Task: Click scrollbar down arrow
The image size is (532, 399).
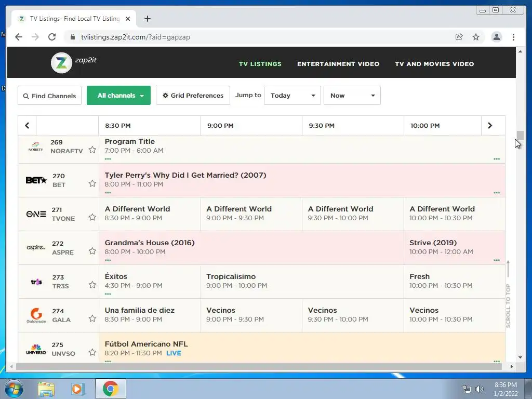Action: coord(520,357)
